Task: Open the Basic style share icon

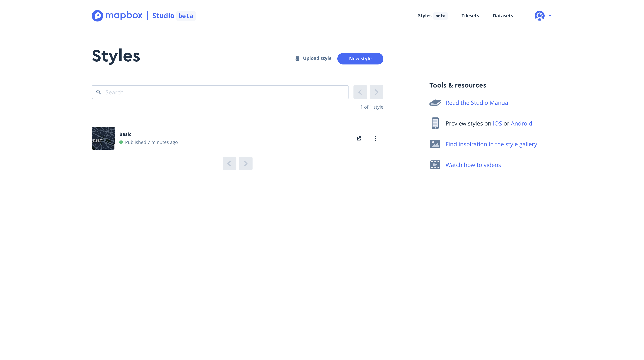Action: (x=359, y=138)
